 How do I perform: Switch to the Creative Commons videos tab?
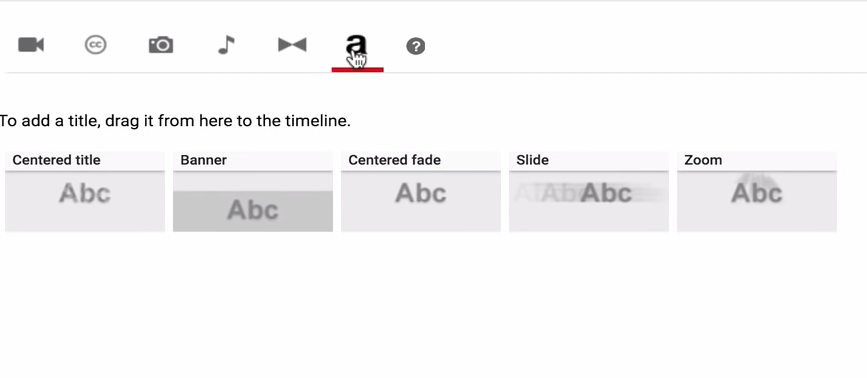(x=96, y=45)
